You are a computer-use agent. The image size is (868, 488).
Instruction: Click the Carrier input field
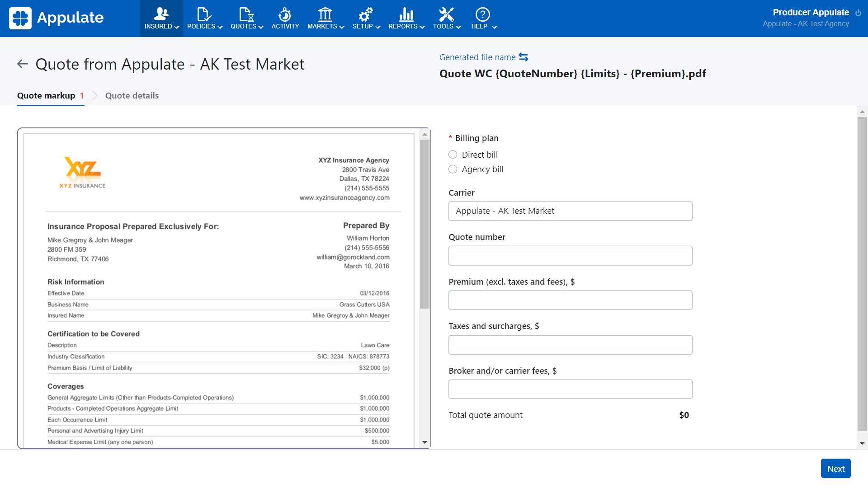click(570, 211)
